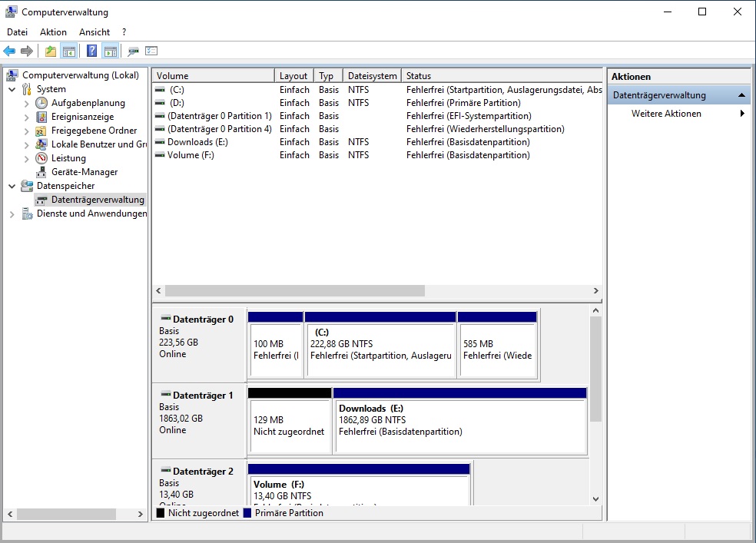Sort by the Typ column header
This screenshot has height=543, width=756.
pyautogui.click(x=328, y=75)
